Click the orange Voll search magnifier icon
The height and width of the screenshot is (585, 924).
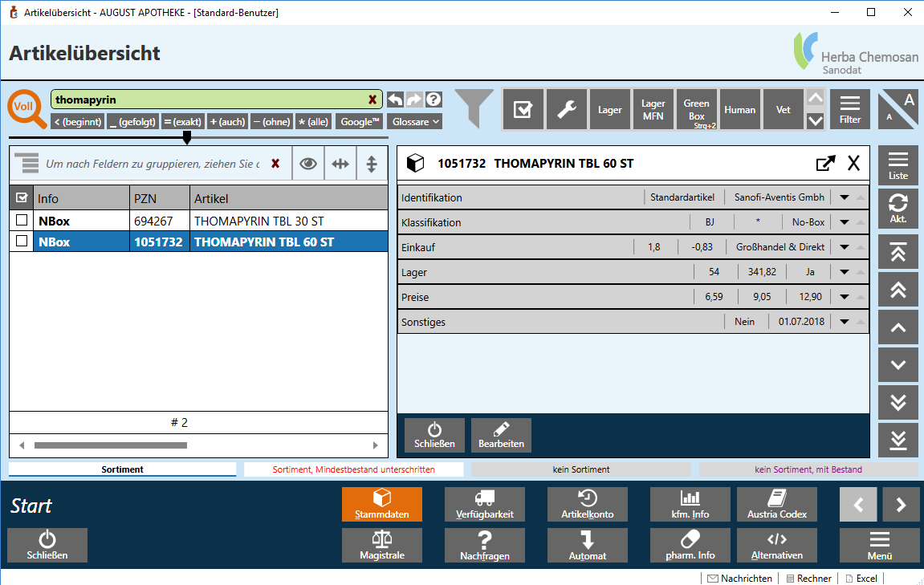tap(26, 109)
